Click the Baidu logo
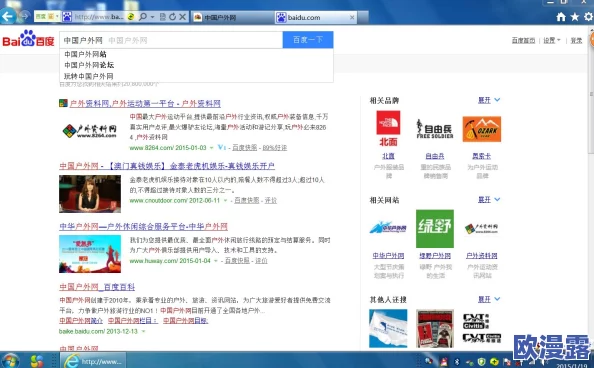The height and width of the screenshot is (368, 594). (x=28, y=38)
